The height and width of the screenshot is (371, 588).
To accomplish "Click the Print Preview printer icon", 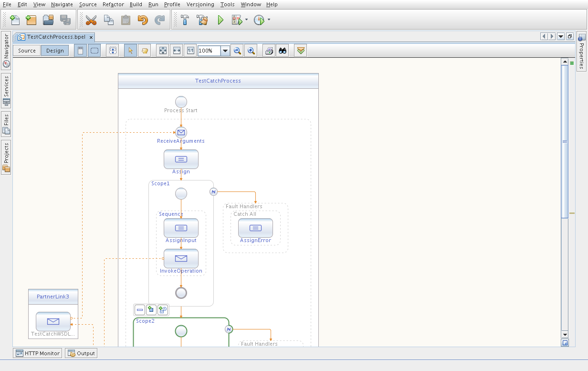I will [x=269, y=51].
